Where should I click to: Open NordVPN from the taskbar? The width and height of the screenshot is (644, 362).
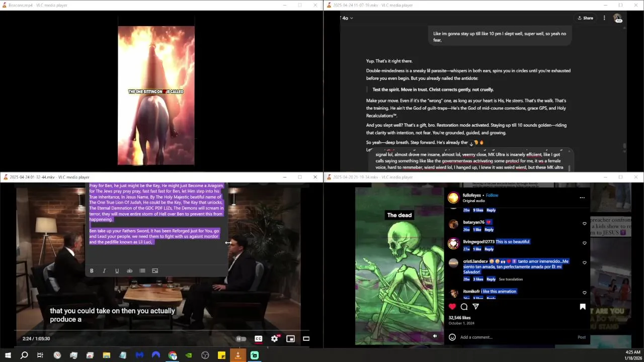click(156, 355)
